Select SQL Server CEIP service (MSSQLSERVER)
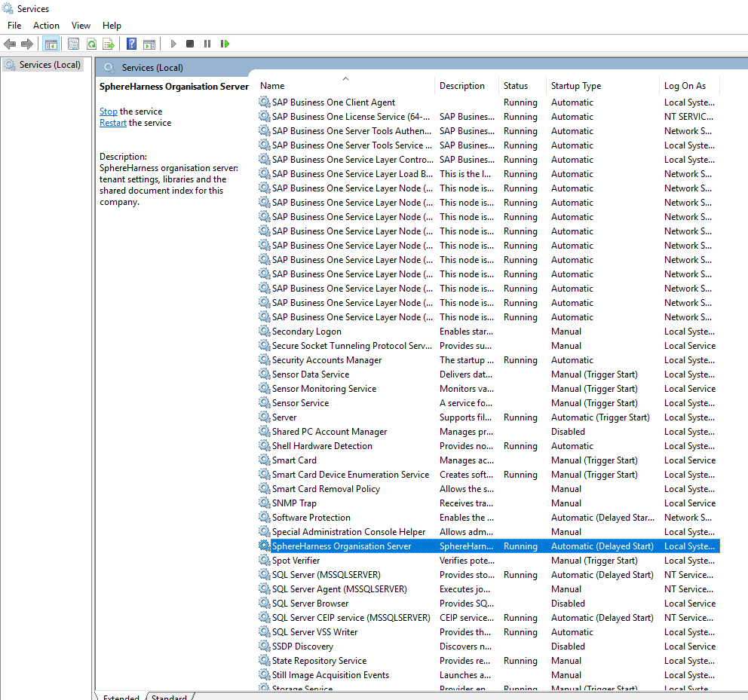 point(489,618)
